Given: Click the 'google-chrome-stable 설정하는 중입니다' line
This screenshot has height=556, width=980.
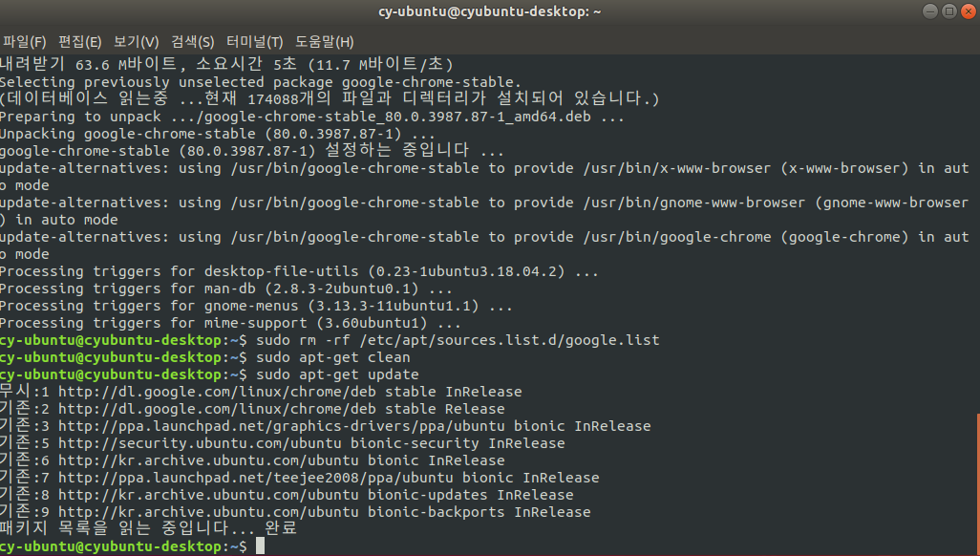Looking at the screenshot, I should (251, 150).
